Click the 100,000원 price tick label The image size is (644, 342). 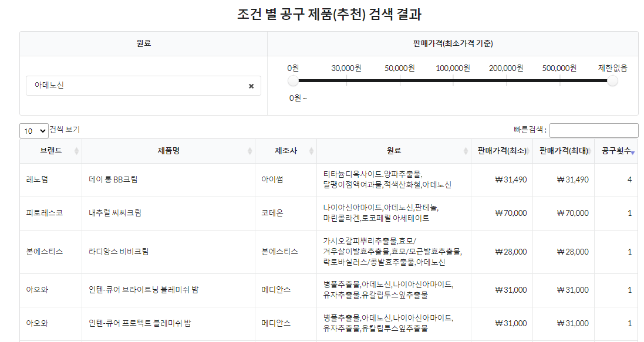[453, 68]
